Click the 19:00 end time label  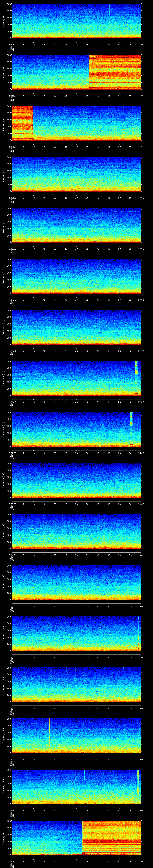pos(141,249)
